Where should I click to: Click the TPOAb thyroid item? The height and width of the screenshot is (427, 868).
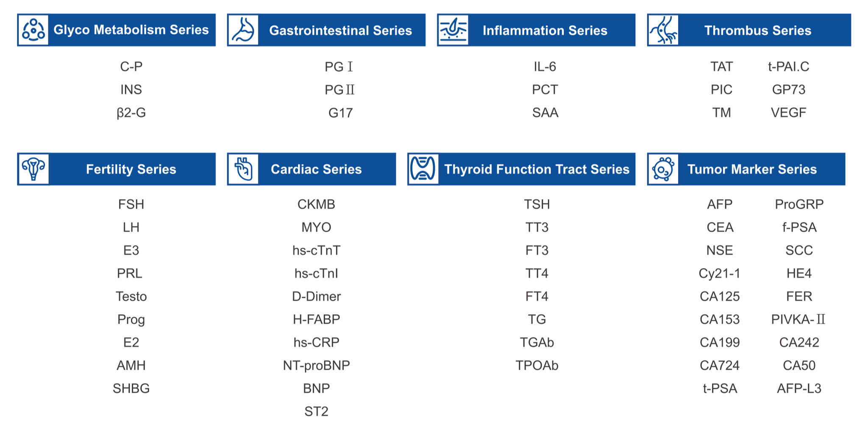click(x=537, y=365)
